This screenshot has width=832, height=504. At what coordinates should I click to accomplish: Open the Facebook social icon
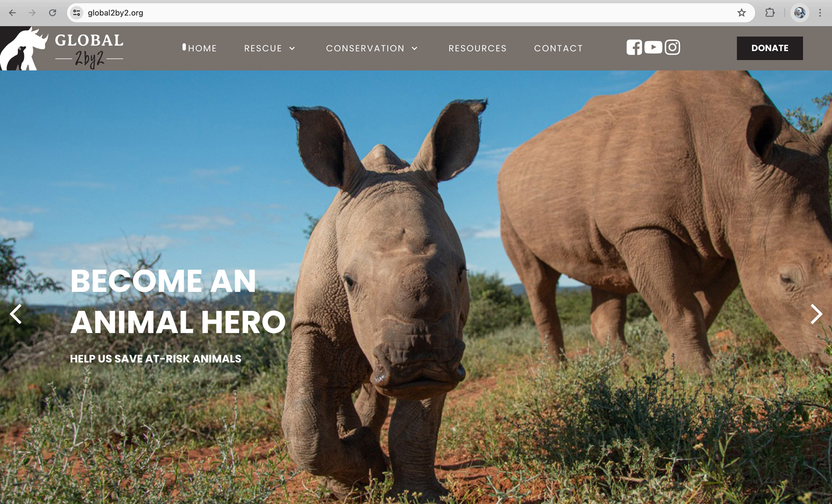click(x=634, y=47)
